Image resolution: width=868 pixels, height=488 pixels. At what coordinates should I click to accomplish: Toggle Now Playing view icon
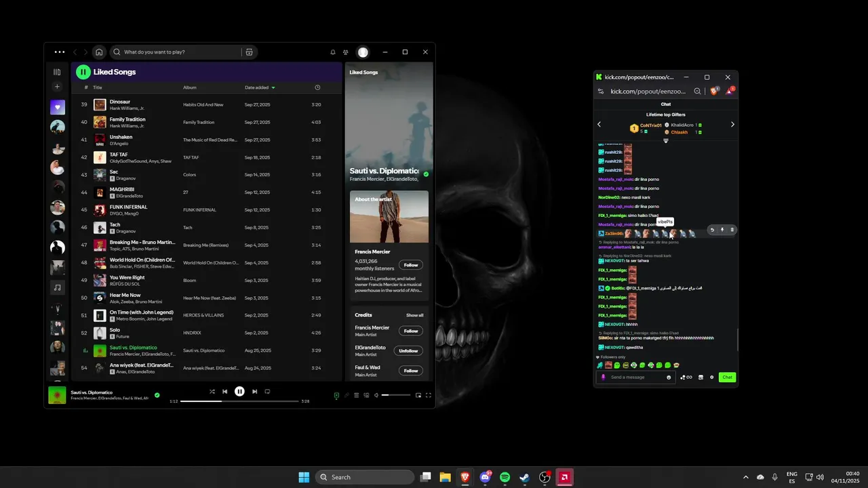click(336, 395)
